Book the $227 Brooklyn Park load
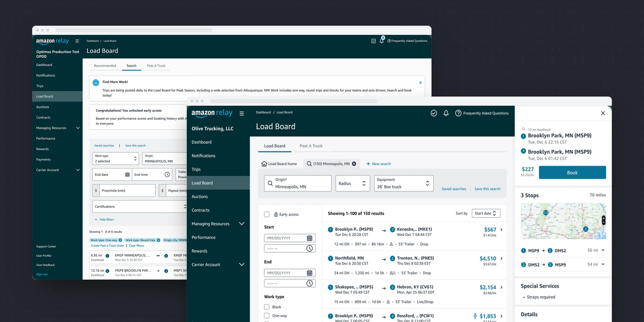Image resolution: width=644 pixels, height=322 pixels. click(x=572, y=173)
